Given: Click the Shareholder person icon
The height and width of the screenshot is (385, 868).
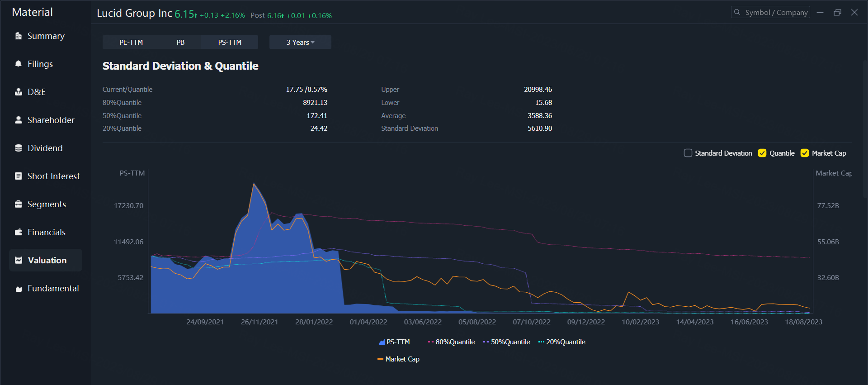Looking at the screenshot, I should [x=19, y=120].
